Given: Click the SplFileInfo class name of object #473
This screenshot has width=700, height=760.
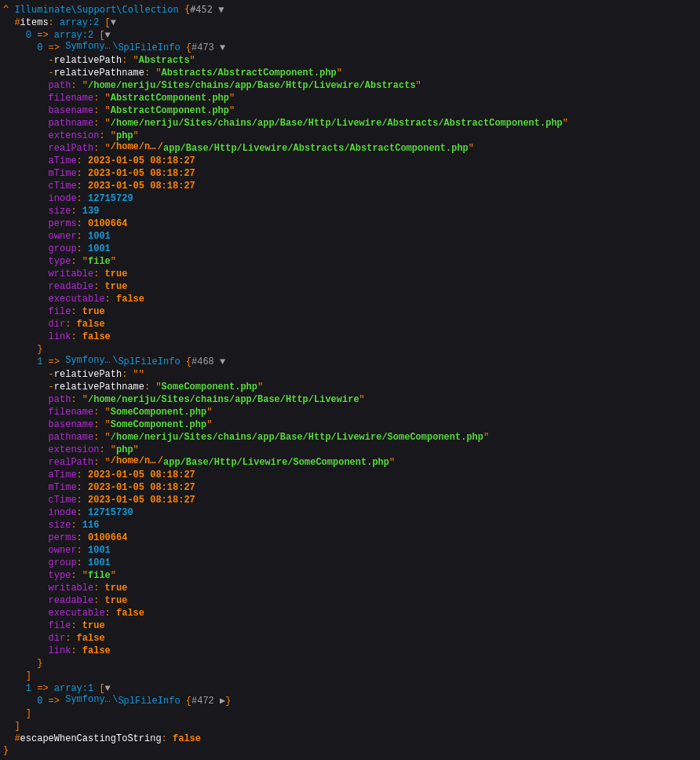Looking at the screenshot, I should (149, 48).
